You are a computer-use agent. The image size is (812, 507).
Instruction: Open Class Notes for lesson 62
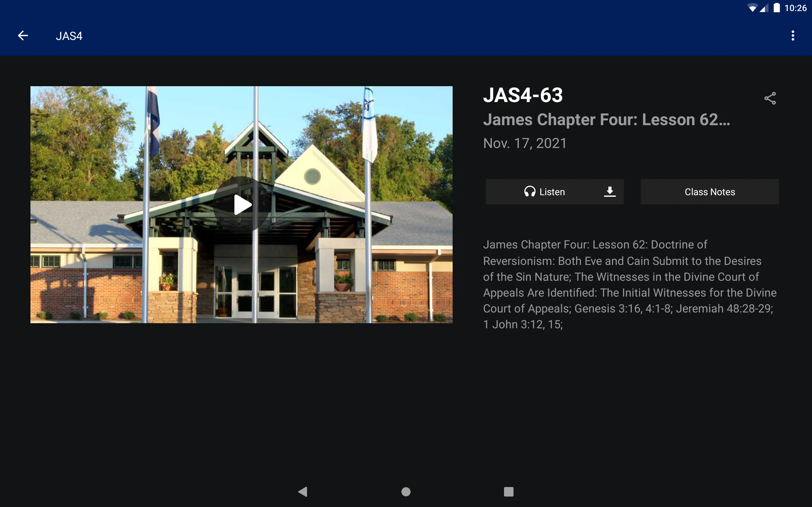(709, 192)
